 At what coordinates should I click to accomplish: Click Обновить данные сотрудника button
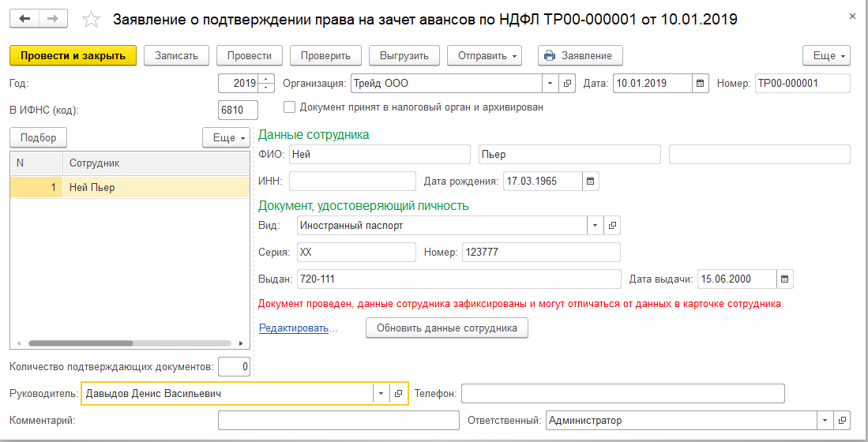[447, 328]
